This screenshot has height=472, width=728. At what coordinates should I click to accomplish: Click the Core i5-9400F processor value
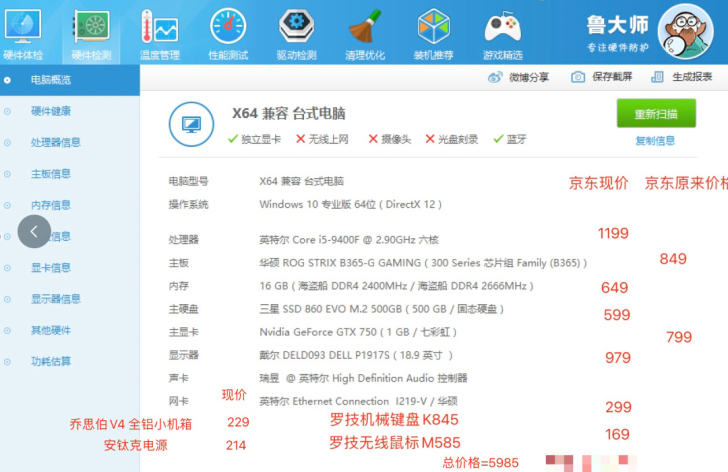pyautogui.click(x=349, y=239)
